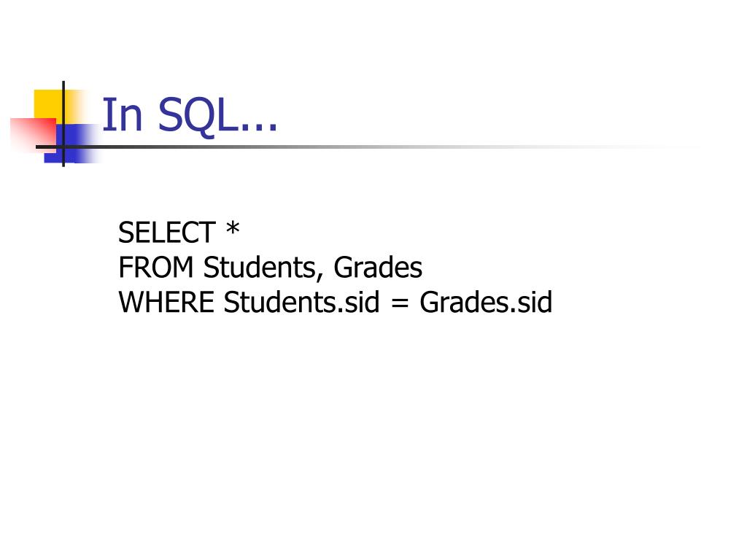This screenshot has height=560, width=747.
Task: Click the vertical black line beside the title
Action: pos(63,124)
